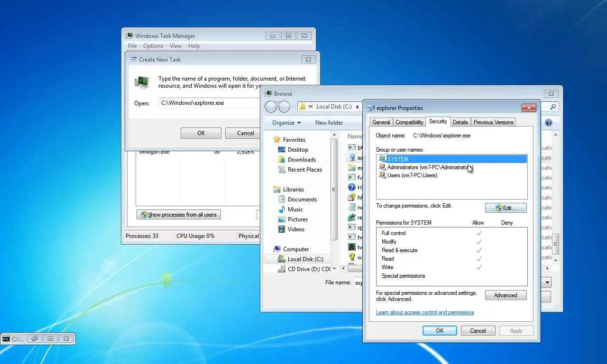This screenshot has width=607, height=364.
Task: Select SYSTEM in the group or user names list
Action: click(x=452, y=159)
